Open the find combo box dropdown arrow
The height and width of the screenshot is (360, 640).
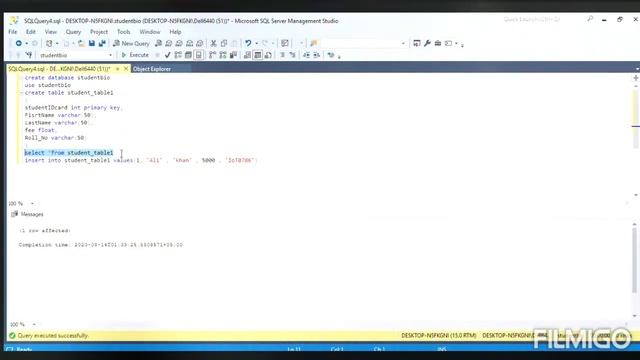(x=403, y=43)
